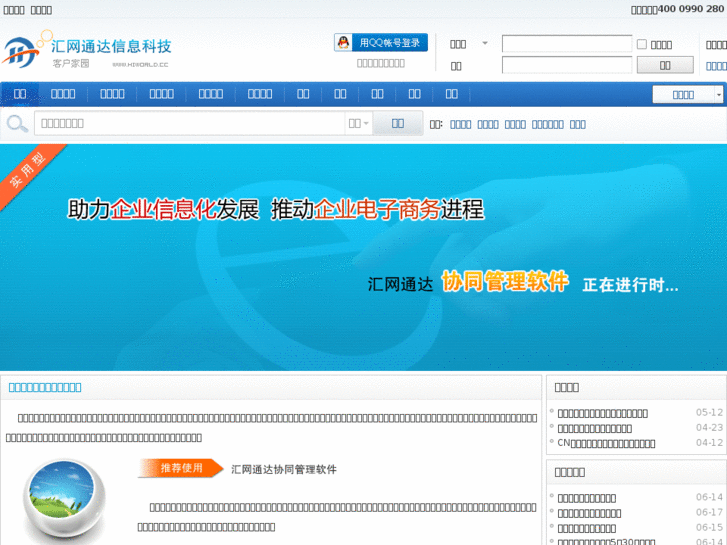This screenshot has height=545, width=727.
Task: Click the banner headline 助力企业信息化发展
Action: (x=163, y=209)
